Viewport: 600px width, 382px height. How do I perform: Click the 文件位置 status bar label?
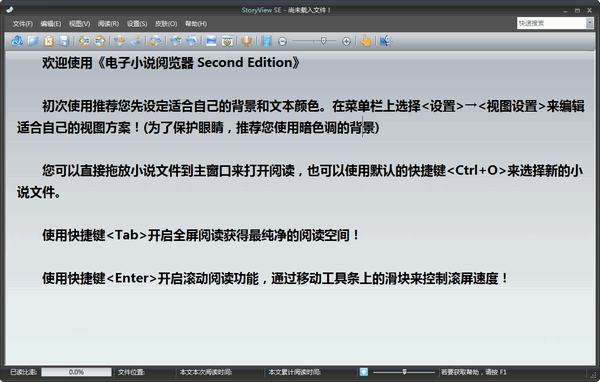pyautogui.click(x=131, y=372)
